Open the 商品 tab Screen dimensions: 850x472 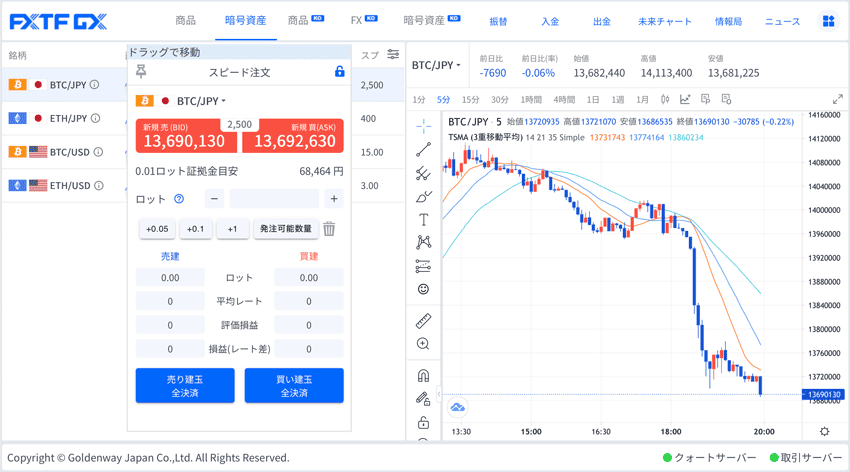click(x=185, y=21)
